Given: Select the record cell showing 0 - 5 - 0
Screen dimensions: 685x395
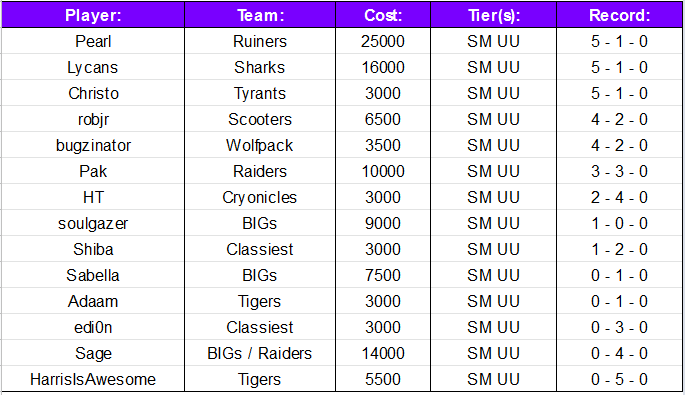Looking at the screenshot, I should click(x=619, y=379).
